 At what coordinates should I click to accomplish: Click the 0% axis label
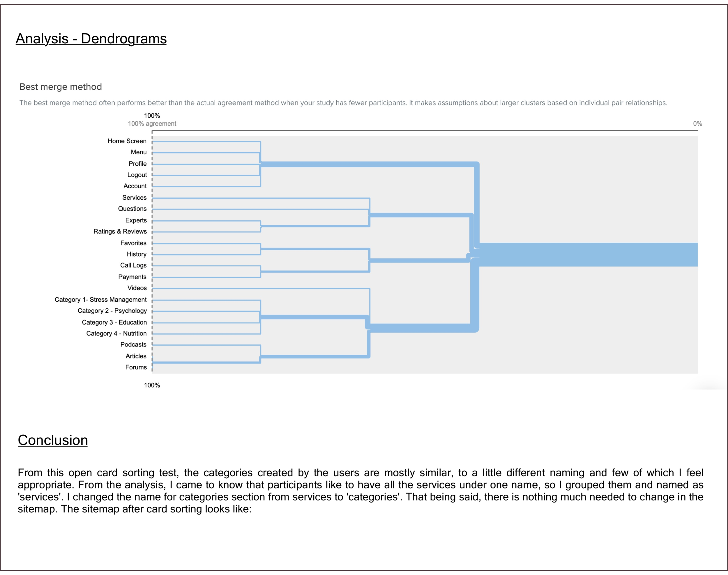tap(697, 123)
